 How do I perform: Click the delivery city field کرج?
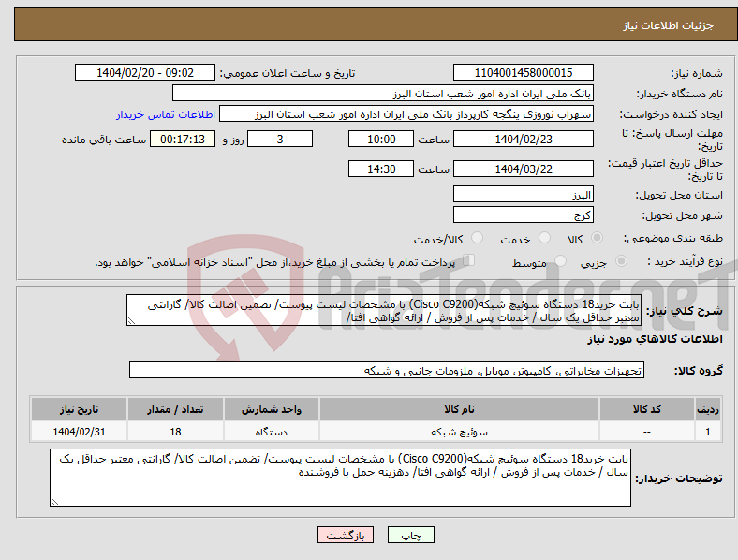click(x=523, y=214)
